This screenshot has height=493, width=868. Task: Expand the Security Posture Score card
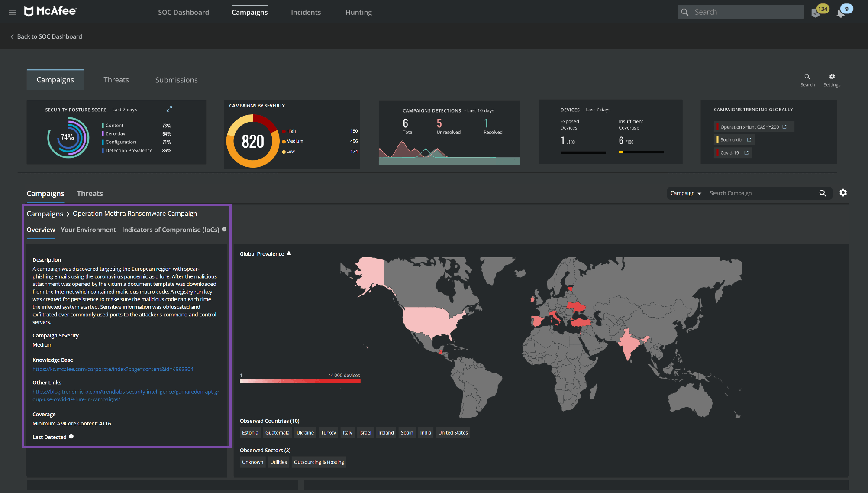tap(169, 109)
